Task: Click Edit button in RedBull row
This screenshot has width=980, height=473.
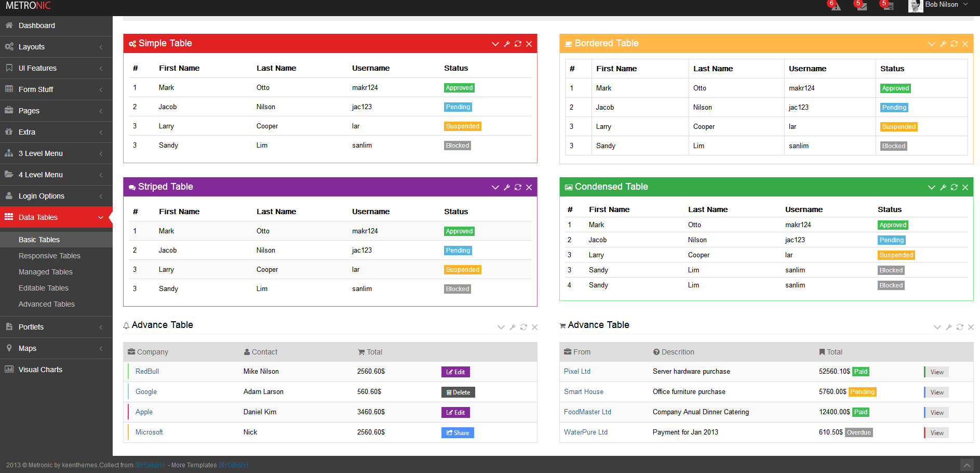Action: pos(455,372)
